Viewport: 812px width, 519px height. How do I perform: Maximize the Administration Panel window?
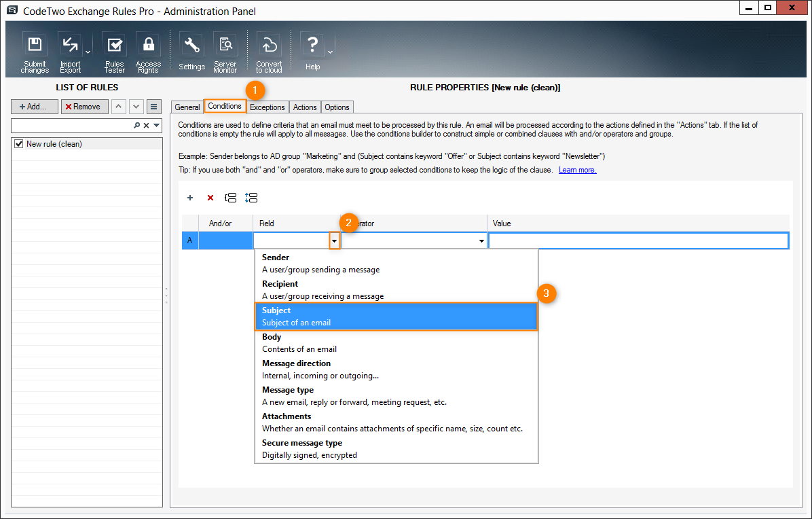pyautogui.click(x=768, y=7)
